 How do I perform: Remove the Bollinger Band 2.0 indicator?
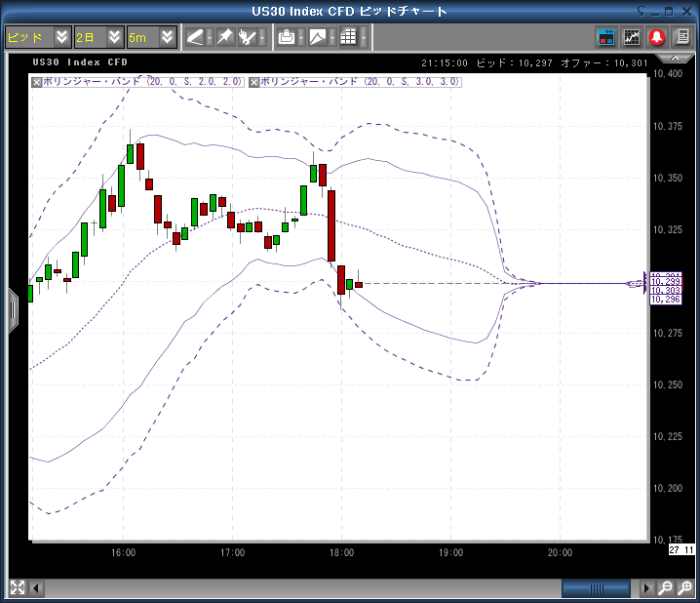pyautogui.click(x=37, y=82)
